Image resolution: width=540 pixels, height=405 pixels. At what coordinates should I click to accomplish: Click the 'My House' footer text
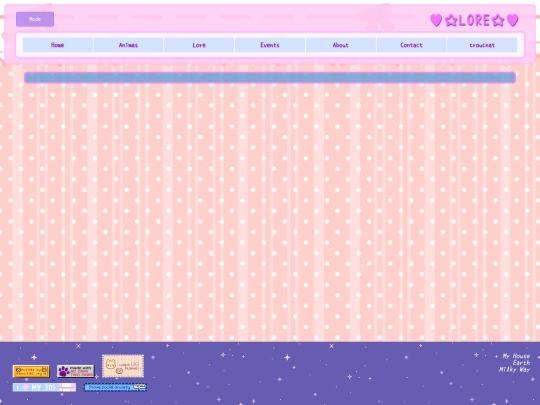coord(516,356)
